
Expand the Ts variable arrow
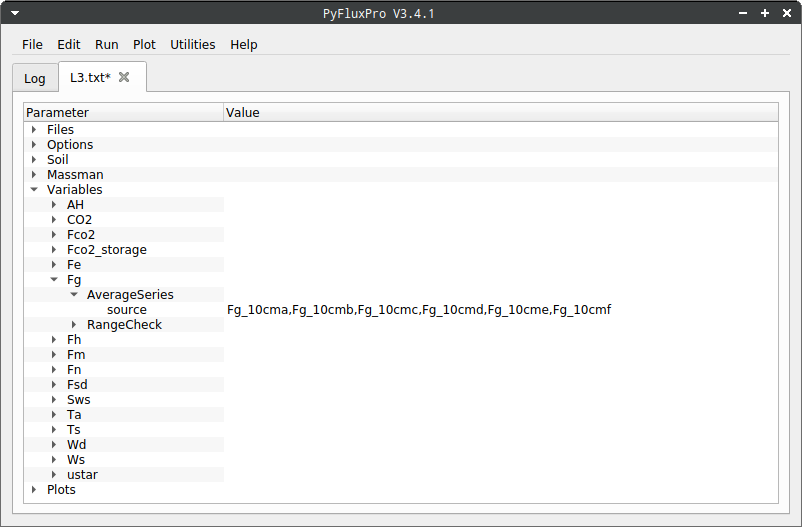point(54,430)
